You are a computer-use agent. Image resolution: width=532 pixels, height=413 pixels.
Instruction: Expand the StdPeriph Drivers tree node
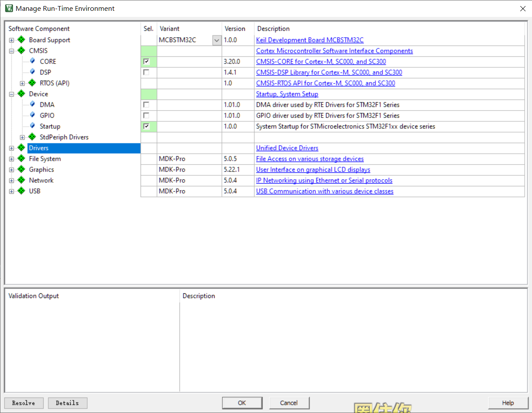22,137
